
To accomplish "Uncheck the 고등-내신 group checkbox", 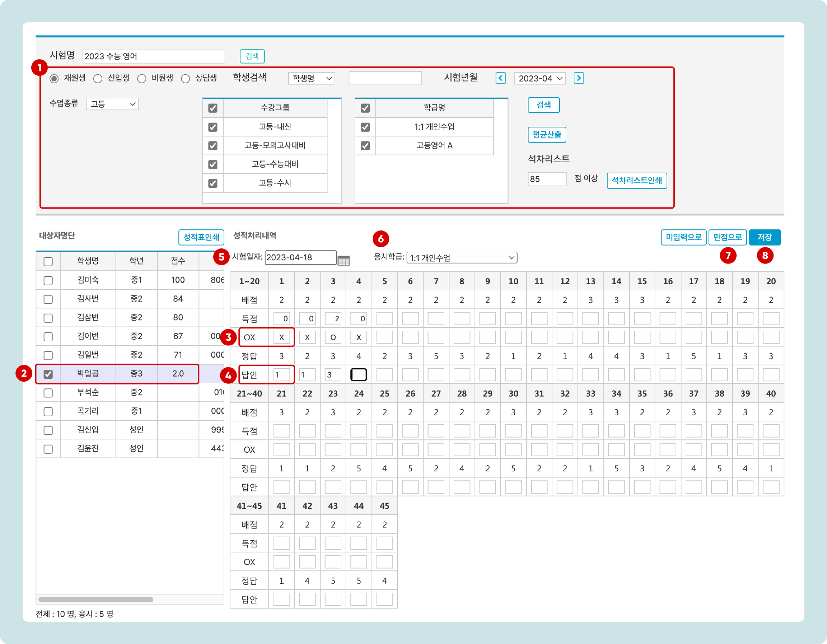I will click(x=213, y=127).
